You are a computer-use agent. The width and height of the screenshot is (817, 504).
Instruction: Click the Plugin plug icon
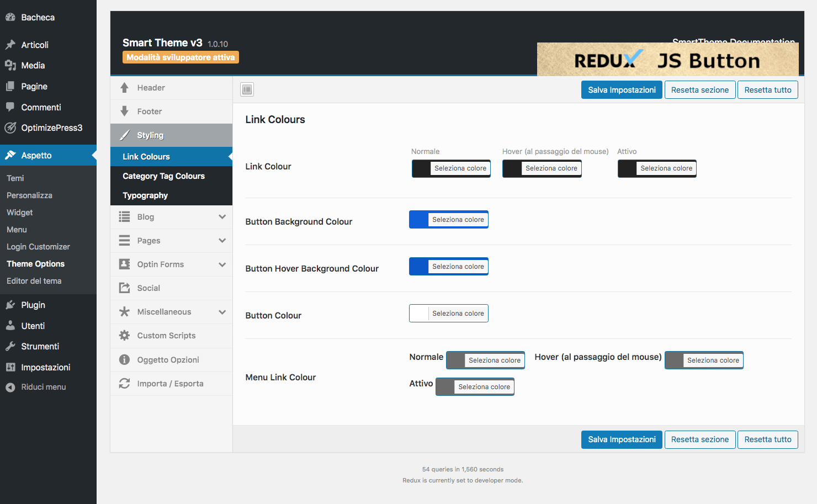(x=10, y=305)
